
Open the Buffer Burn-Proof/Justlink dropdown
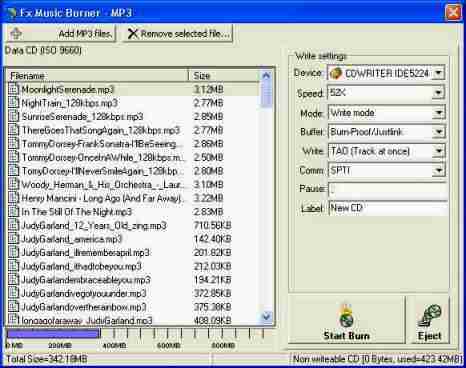point(439,132)
